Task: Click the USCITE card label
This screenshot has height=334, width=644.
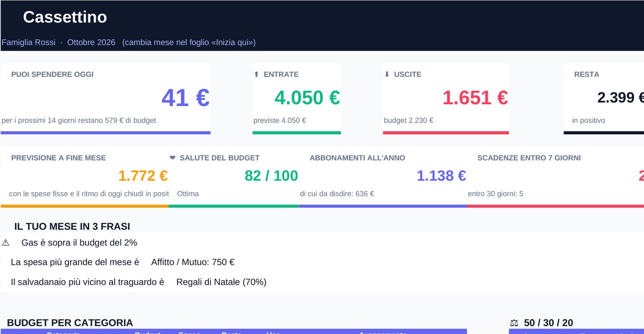Action: [408, 74]
